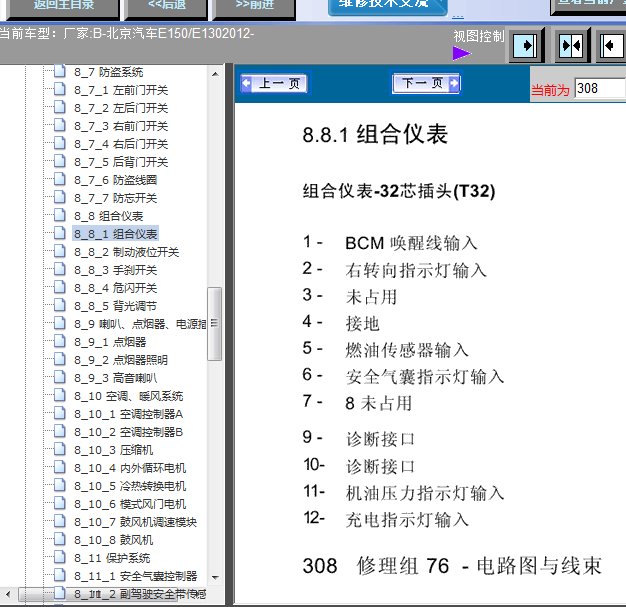Open tree item 8_8_5 背光调节

pos(115,306)
